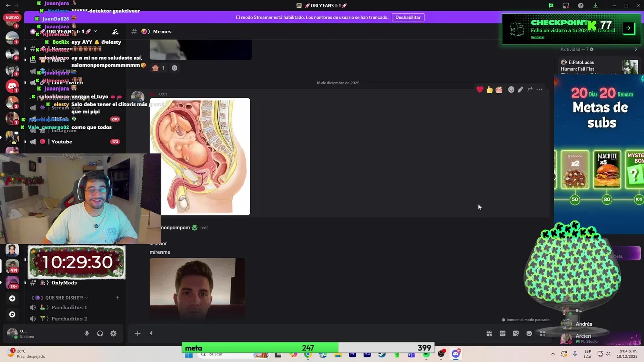The image size is (644, 362).
Task: Open the OnlyMods channel
Action: (64, 283)
